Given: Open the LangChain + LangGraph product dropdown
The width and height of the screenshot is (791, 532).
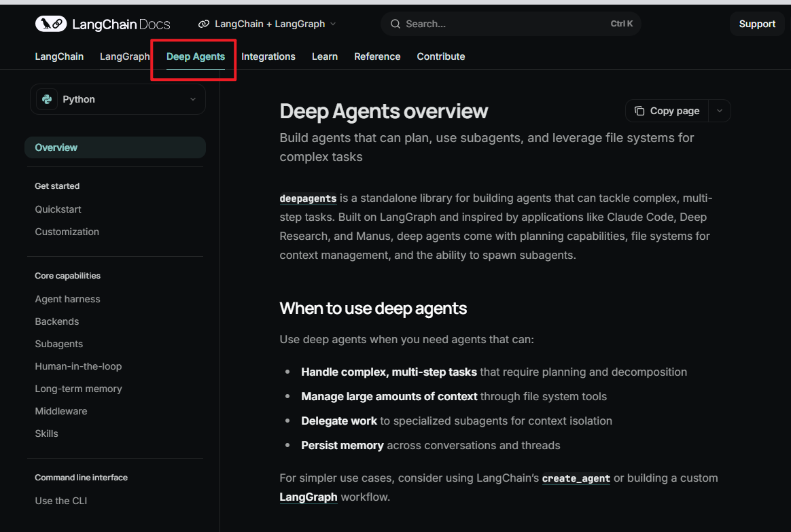Looking at the screenshot, I should 267,24.
